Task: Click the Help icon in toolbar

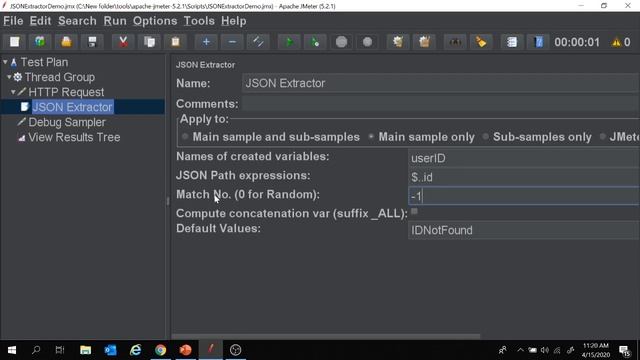Action: click(x=538, y=42)
